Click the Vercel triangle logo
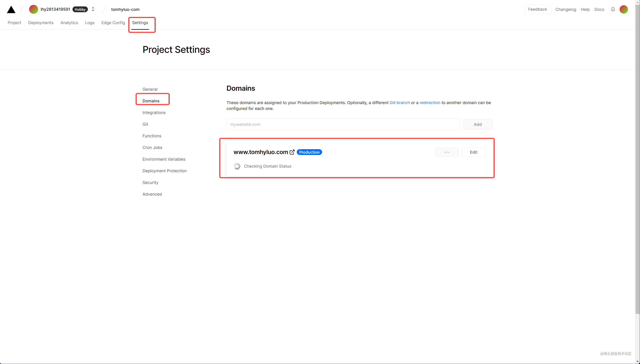640x364 pixels. click(11, 10)
